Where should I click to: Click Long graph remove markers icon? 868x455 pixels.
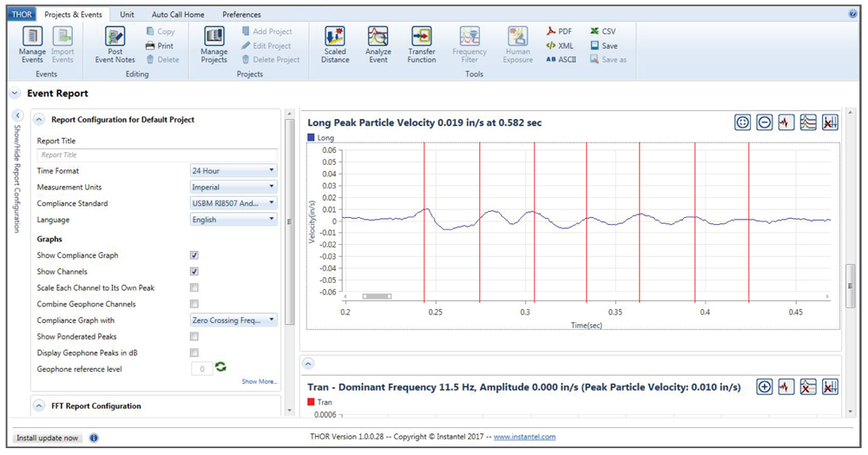click(x=830, y=122)
